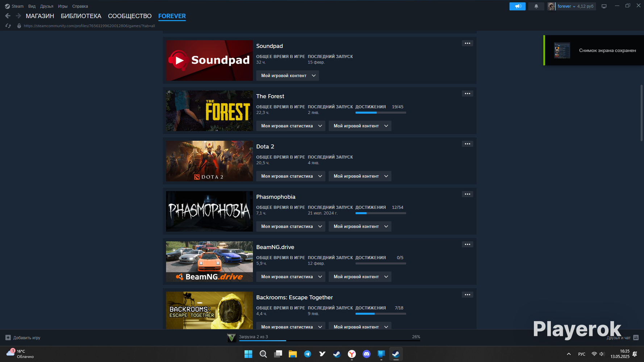Reload the page with the refresh icon
This screenshot has height=362, width=644.
tap(8, 26)
